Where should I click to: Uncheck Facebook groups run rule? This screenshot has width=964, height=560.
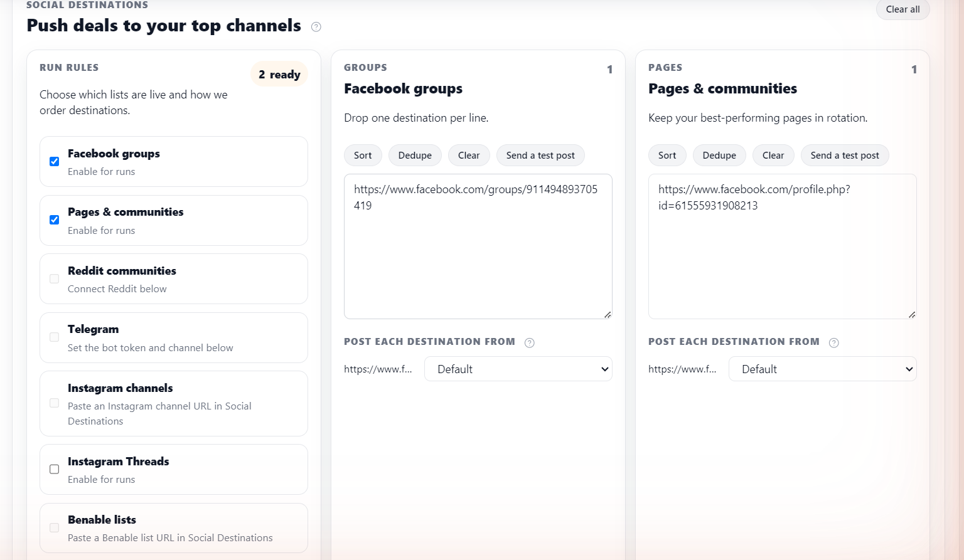[55, 162]
